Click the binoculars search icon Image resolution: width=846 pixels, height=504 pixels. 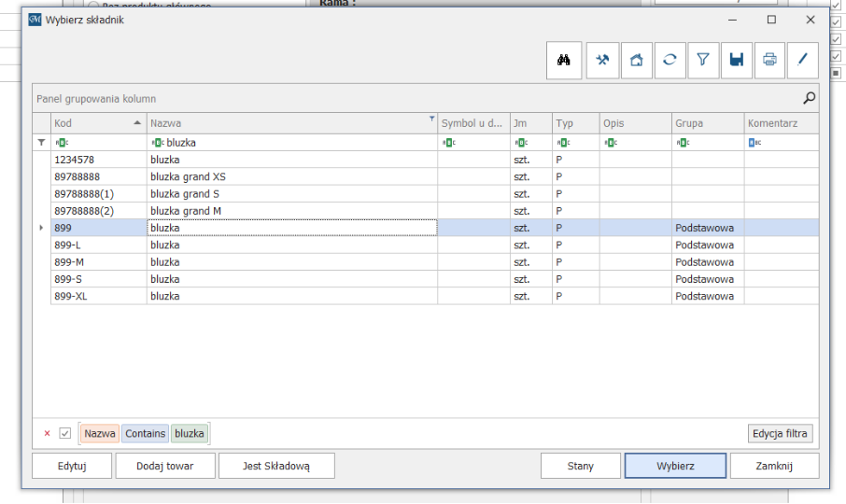[564, 60]
